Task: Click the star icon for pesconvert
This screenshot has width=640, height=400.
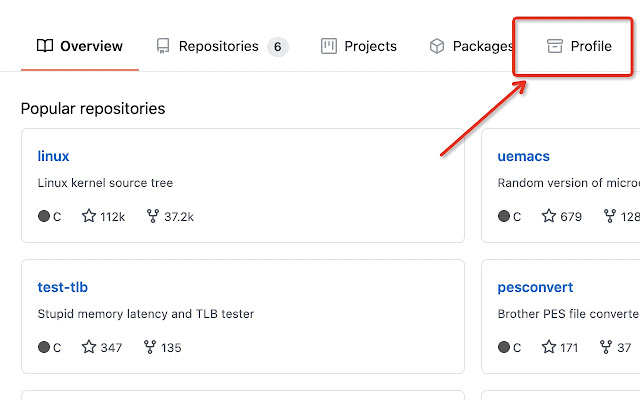Action: click(549, 347)
